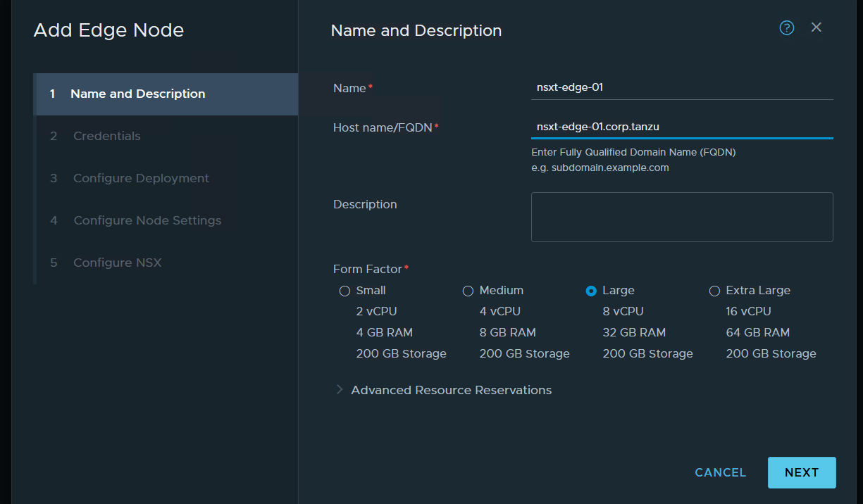Click into the Host name/FQDN field
This screenshot has width=863, height=504.
tap(681, 127)
